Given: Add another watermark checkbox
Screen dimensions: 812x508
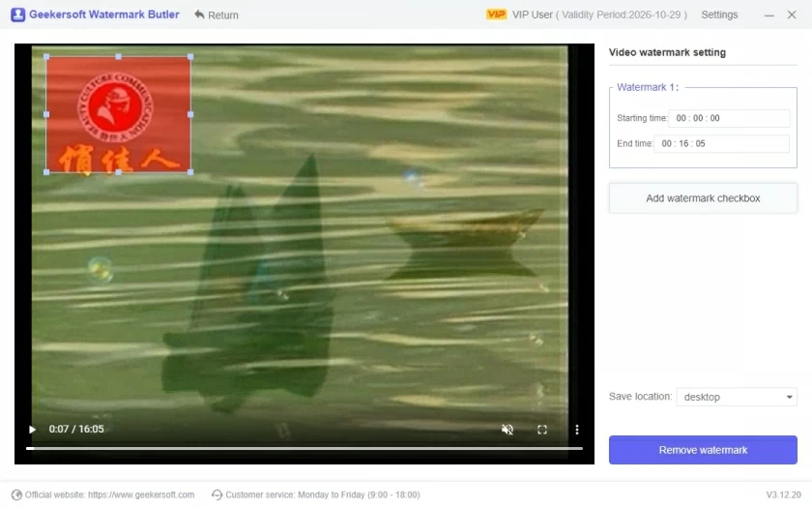Looking at the screenshot, I should coord(703,198).
